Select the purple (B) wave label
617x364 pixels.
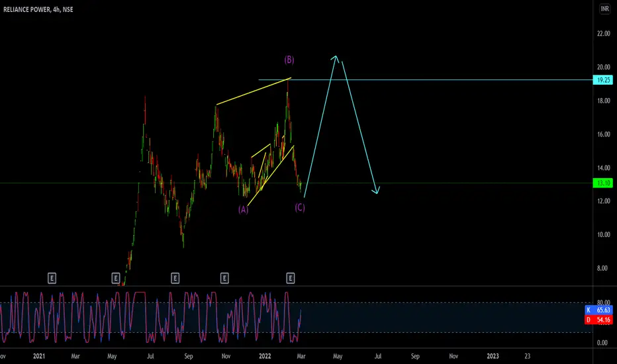tap(289, 60)
